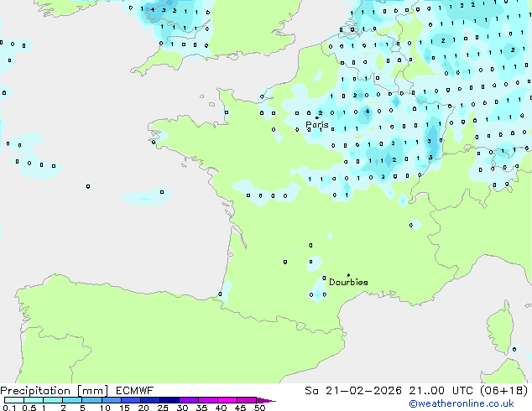Click the 21..00 UTC time text

441,391
